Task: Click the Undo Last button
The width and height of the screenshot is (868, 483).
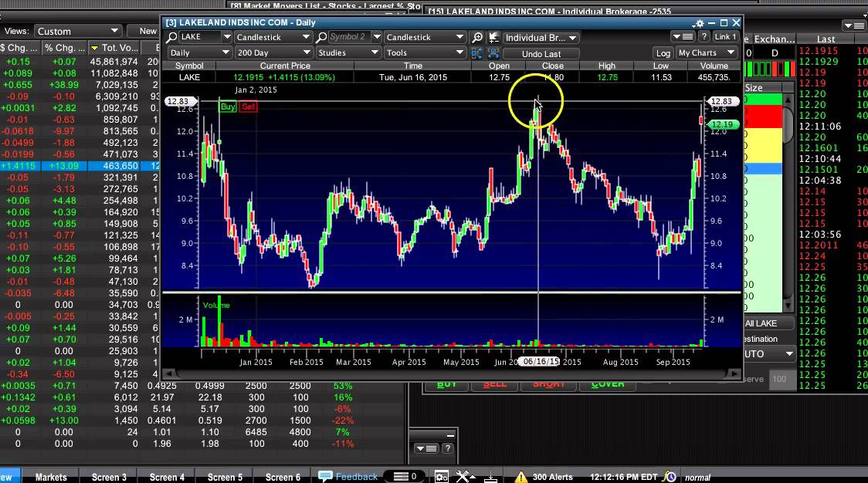Action: click(541, 54)
